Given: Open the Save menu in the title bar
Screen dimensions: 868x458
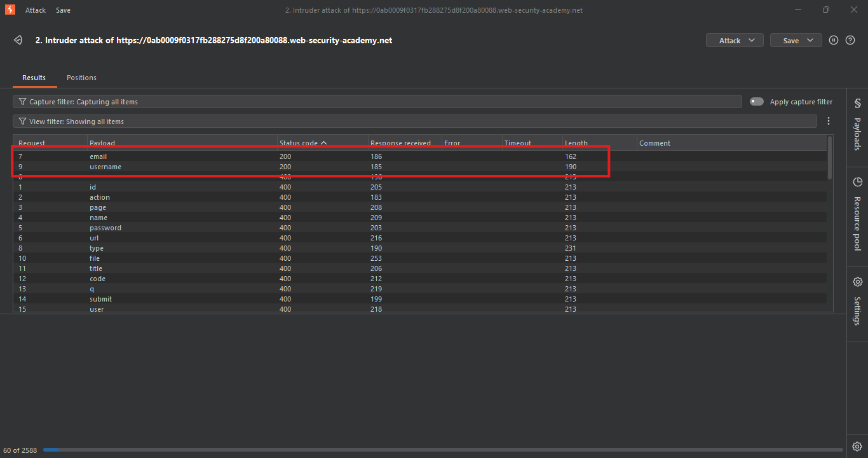Looking at the screenshot, I should point(63,10).
